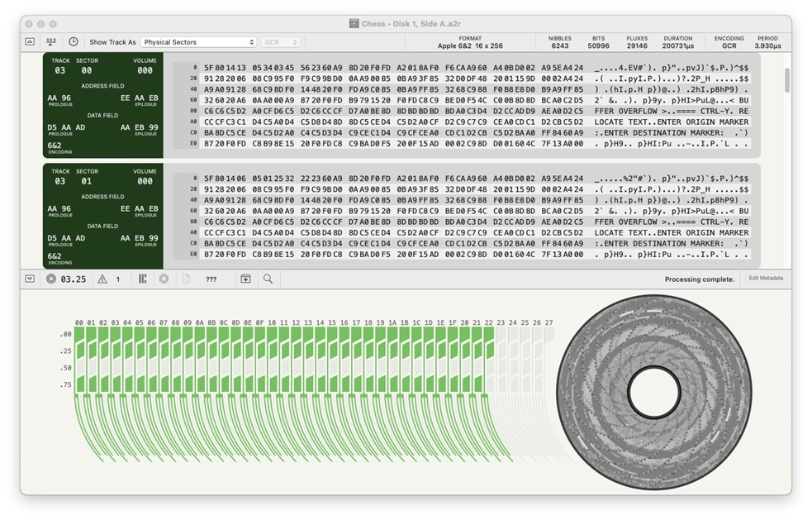Click sector 00 ASCII text LOCATE TEXT..ENTER ORIGIN MARKER
This screenshot has width=812, height=520.
[x=672, y=122]
